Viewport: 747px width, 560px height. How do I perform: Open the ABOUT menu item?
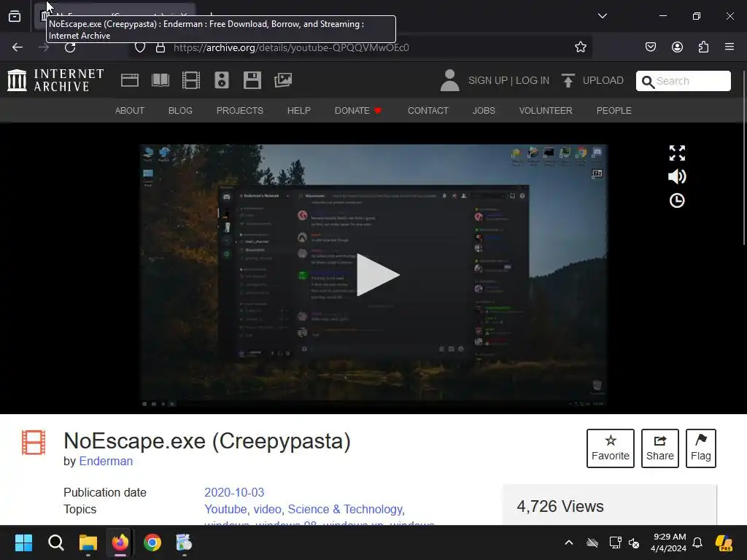(130, 111)
